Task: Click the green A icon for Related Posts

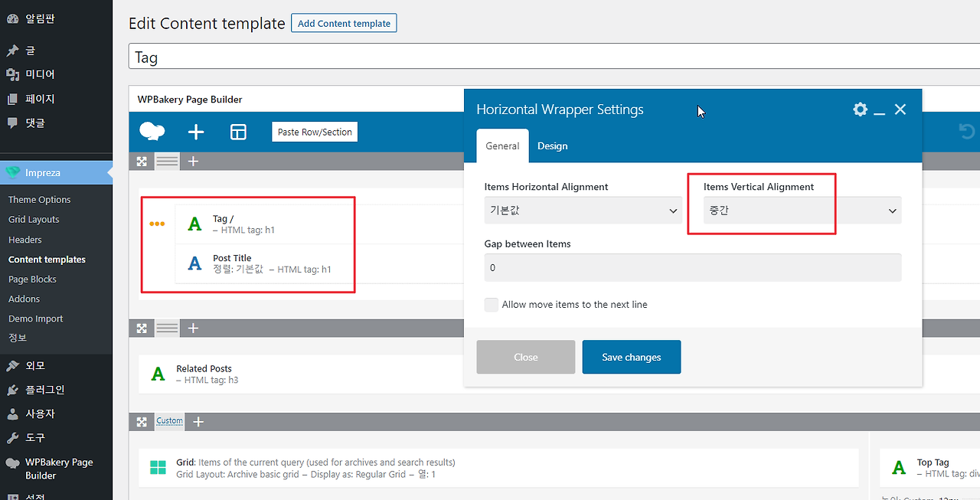Action: (x=158, y=374)
